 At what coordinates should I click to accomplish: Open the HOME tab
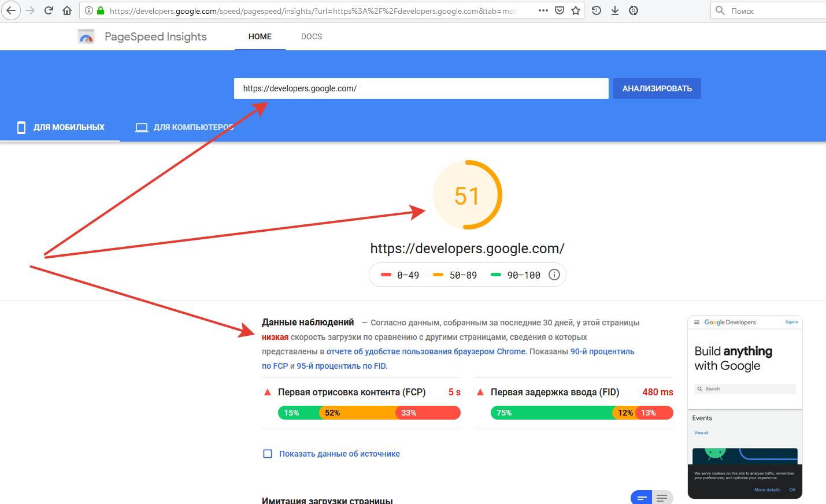coord(260,36)
